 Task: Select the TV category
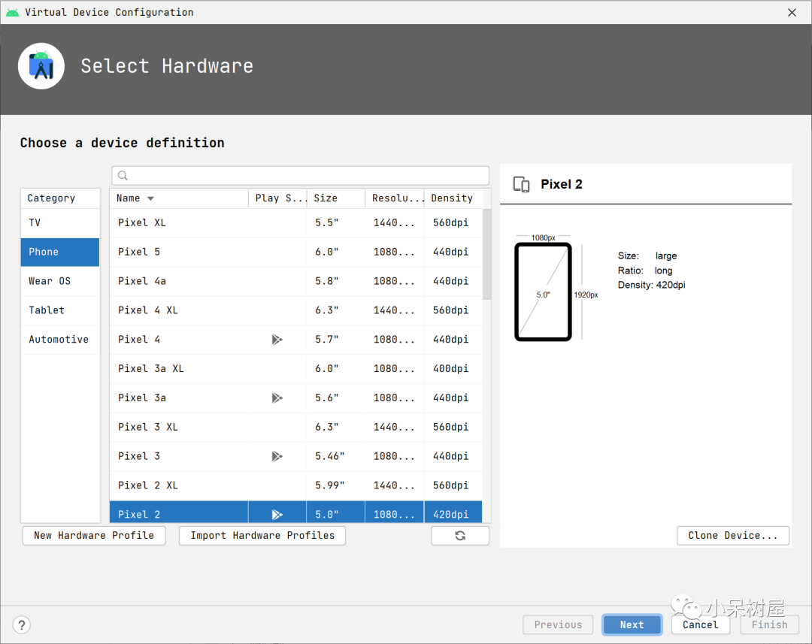tap(60, 222)
